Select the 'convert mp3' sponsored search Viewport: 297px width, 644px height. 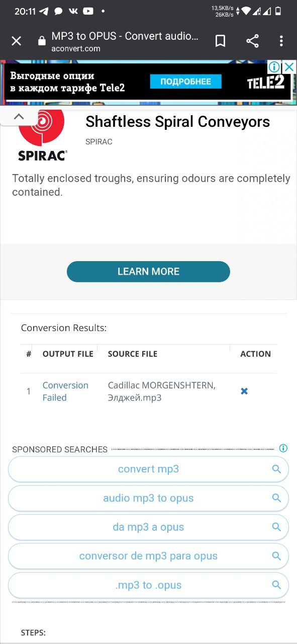[x=148, y=469]
